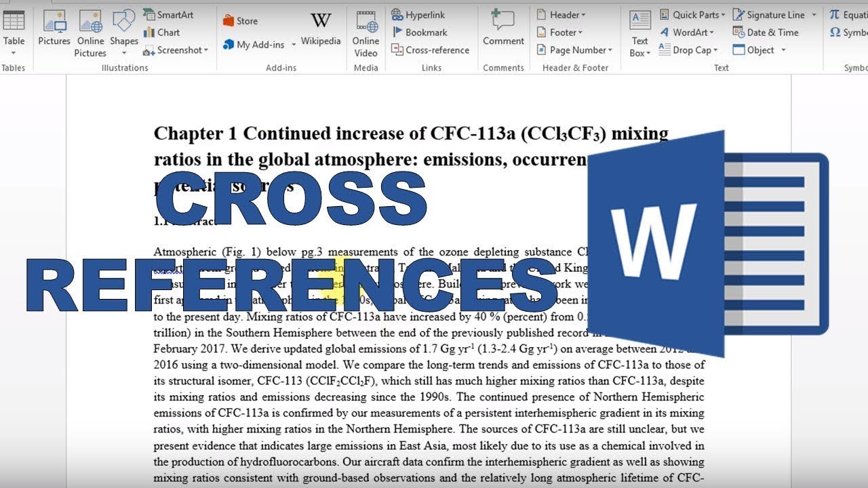Open My Add-ins
Screen dimensions: 868x488
[x=259, y=45]
